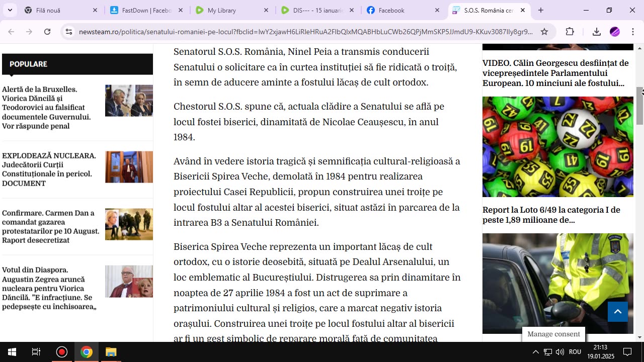The width and height of the screenshot is (644, 362).
Task: Open the EXPLODEAZĂ NUCLEARA article
Action: point(49,169)
